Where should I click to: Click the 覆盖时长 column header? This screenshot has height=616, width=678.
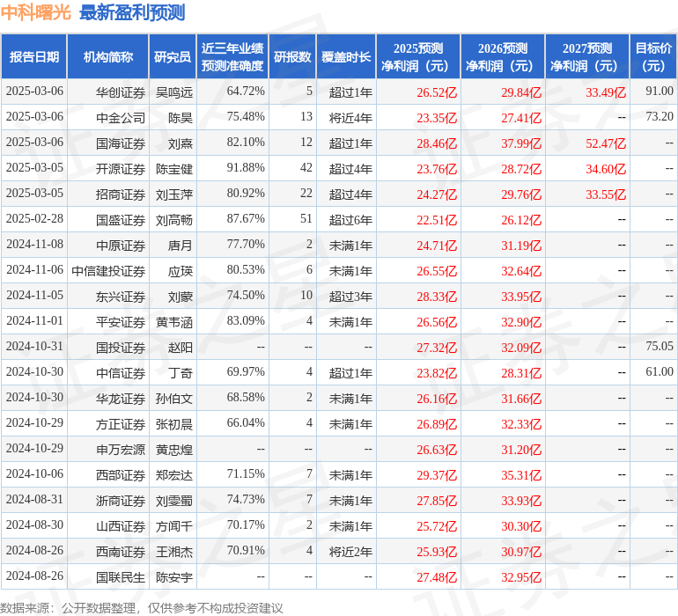[x=346, y=56]
